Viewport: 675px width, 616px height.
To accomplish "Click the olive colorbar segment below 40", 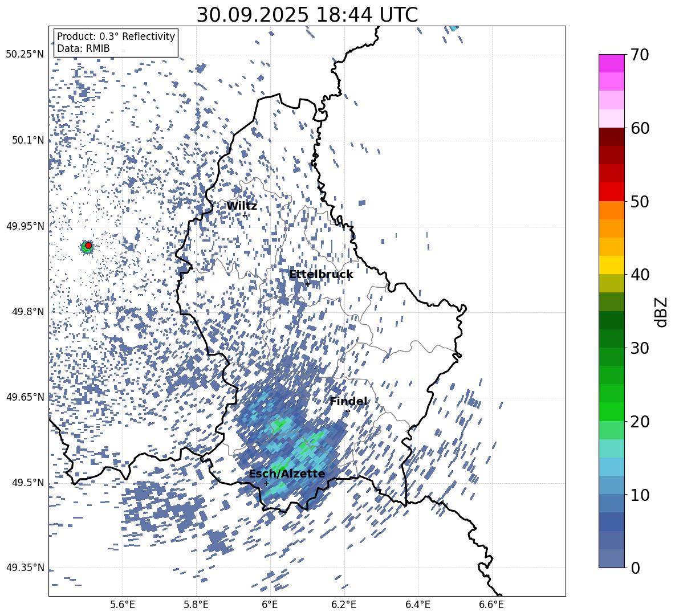I will click(611, 283).
